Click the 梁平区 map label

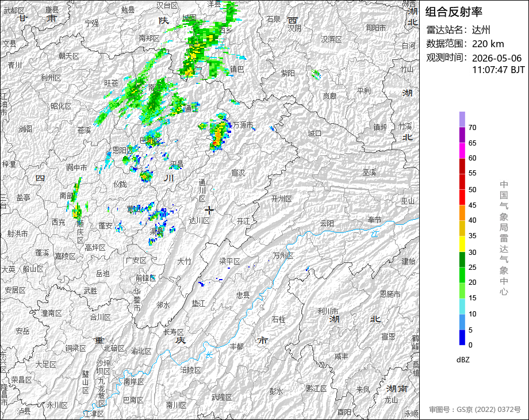pyautogui.click(x=229, y=261)
